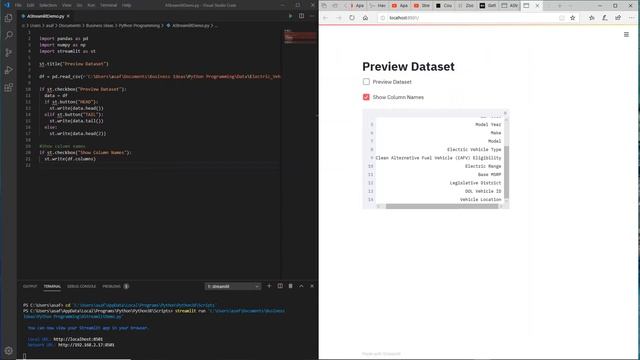Run the Python file with the play icon
This screenshot has height=360, width=640.
point(291,16)
